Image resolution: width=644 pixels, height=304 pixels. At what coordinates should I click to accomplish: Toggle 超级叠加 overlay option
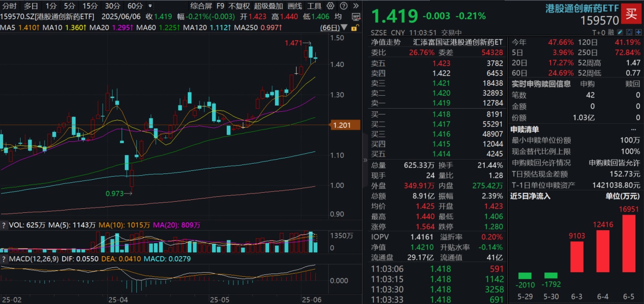point(268,6)
